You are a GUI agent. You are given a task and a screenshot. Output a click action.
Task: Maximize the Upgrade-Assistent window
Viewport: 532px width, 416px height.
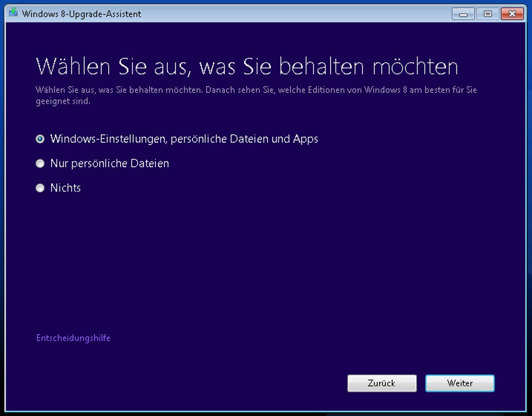click(x=488, y=14)
